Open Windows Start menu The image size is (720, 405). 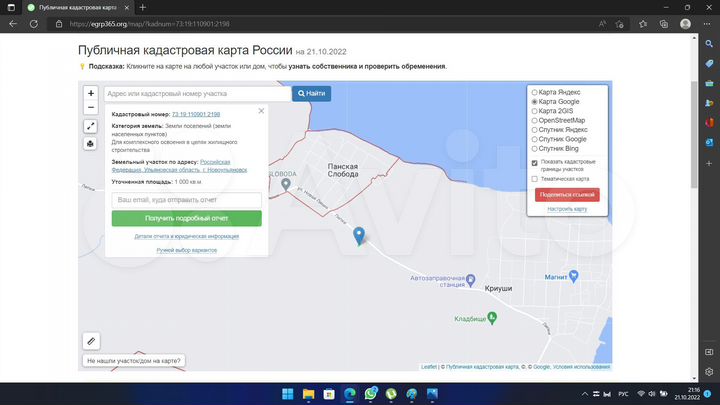pos(288,394)
